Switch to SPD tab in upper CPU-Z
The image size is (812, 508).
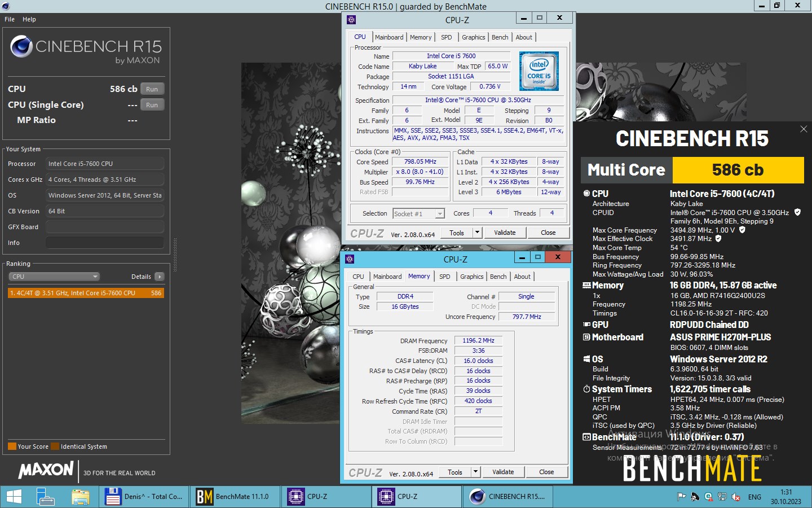tap(447, 37)
